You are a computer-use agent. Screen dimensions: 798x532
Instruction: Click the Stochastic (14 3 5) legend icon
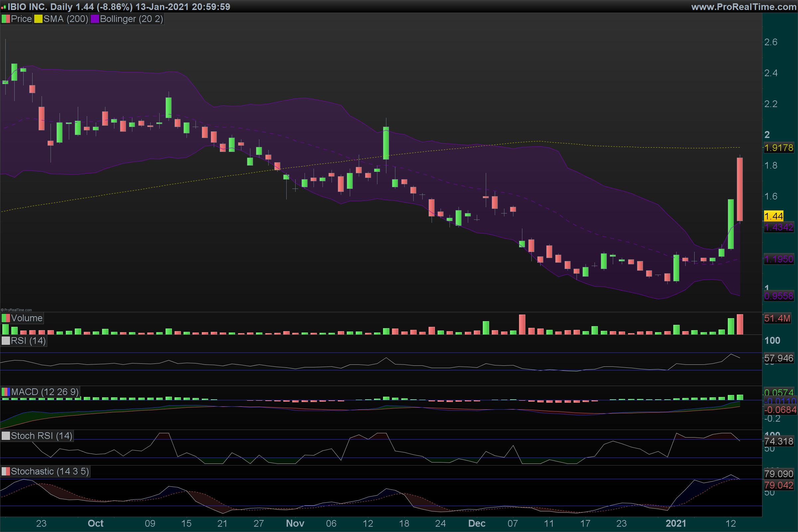[5, 471]
